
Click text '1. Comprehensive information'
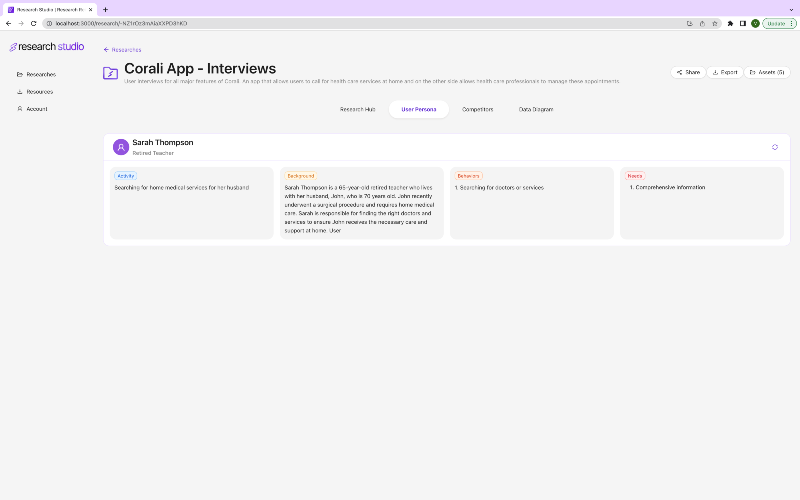point(667,187)
